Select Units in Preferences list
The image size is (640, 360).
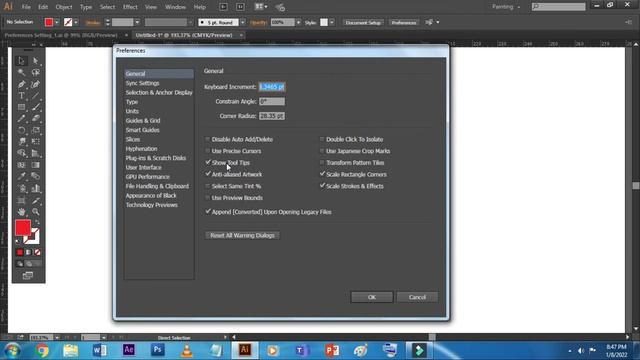click(132, 111)
